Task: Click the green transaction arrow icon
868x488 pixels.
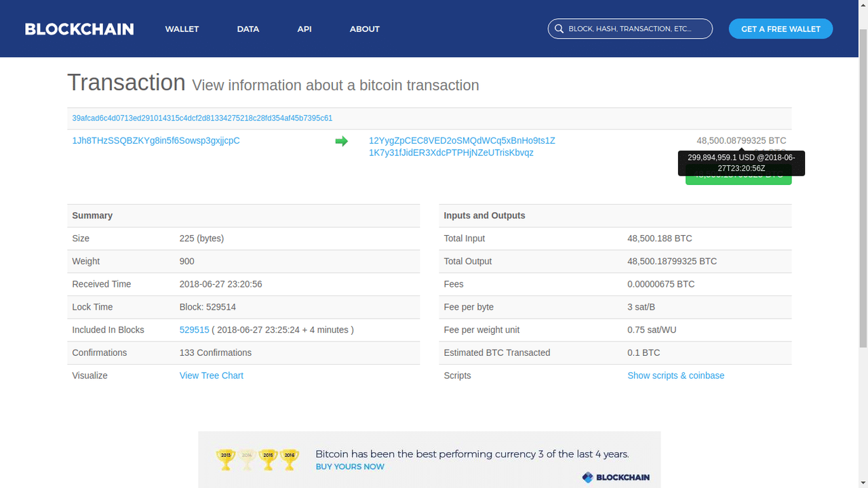Action: pos(342,141)
